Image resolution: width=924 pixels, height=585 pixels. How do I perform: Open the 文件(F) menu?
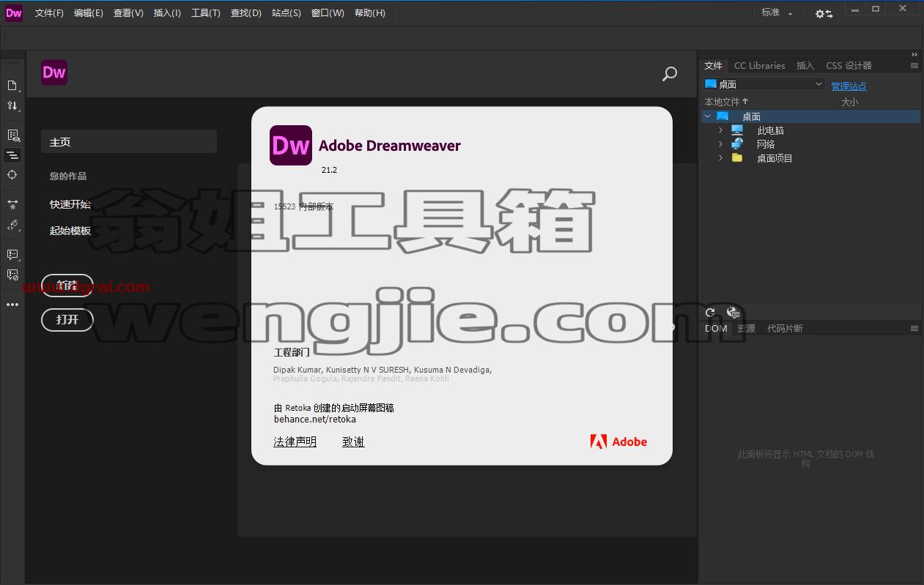[x=49, y=13]
